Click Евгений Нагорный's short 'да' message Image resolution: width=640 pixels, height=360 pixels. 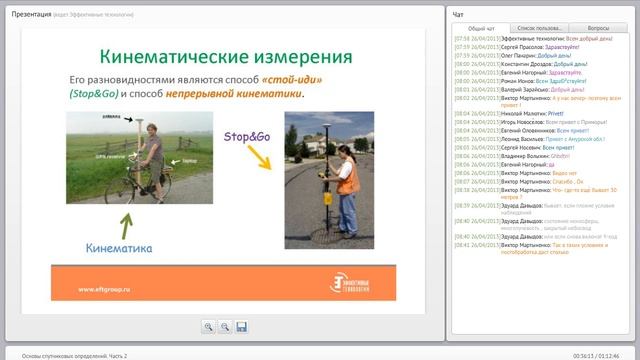[x=504, y=165]
